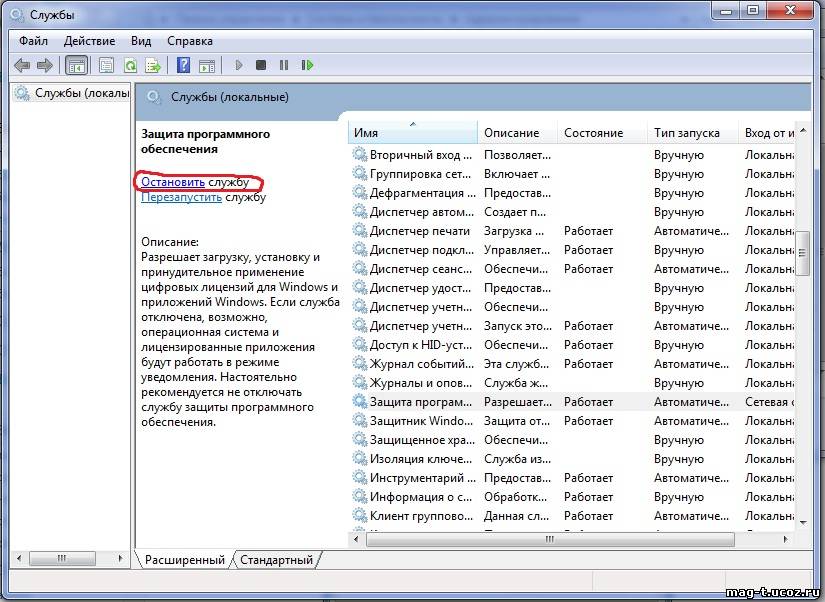Click gear icon of Журнал событий row

[360, 364]
